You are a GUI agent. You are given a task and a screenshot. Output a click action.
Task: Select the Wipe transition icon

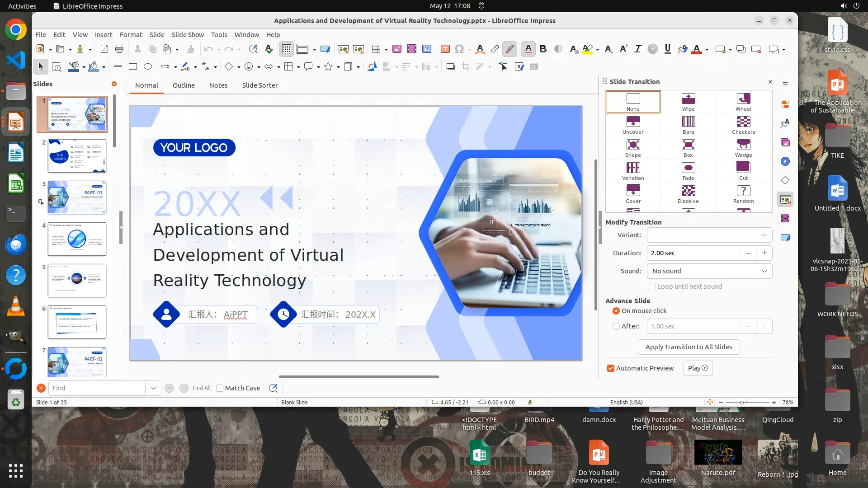coord(688,99)
